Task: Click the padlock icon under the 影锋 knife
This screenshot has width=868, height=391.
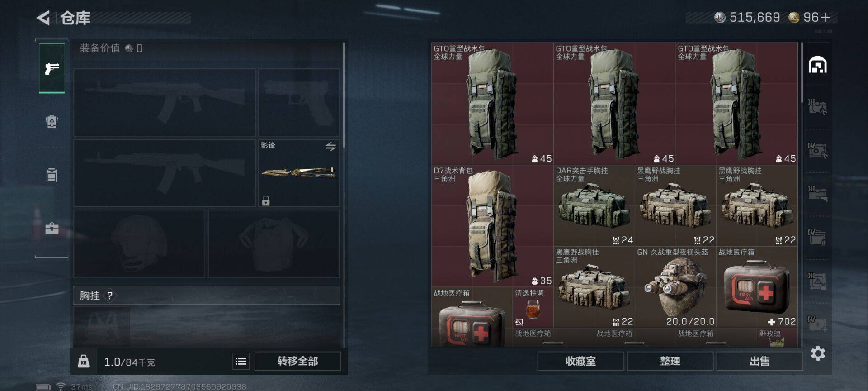Action: point(266,200)
